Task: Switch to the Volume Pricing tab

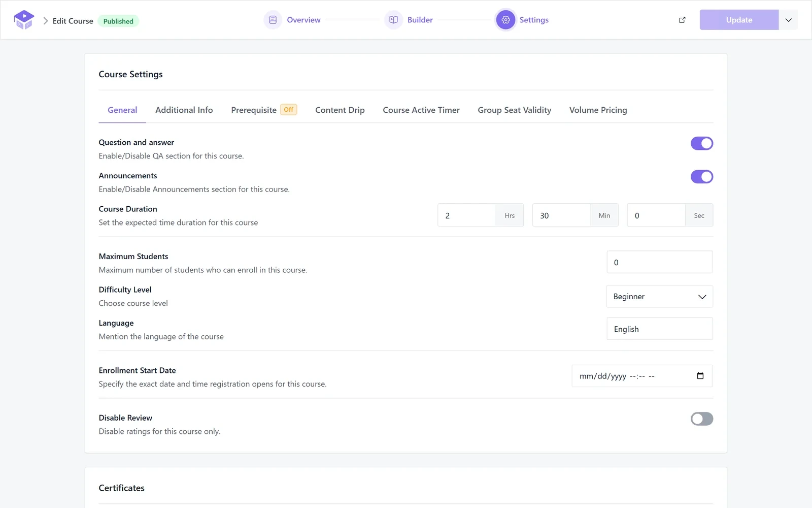Action: [598, 110]
